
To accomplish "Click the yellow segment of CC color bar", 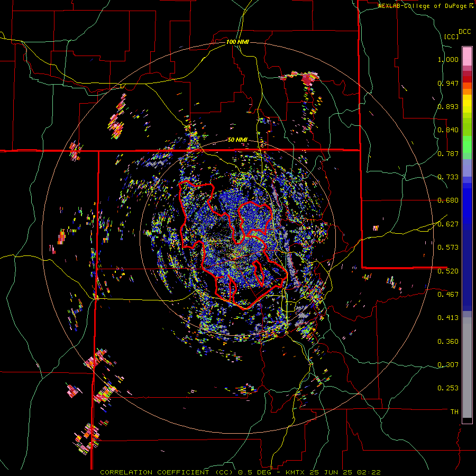I will (467, 104).
